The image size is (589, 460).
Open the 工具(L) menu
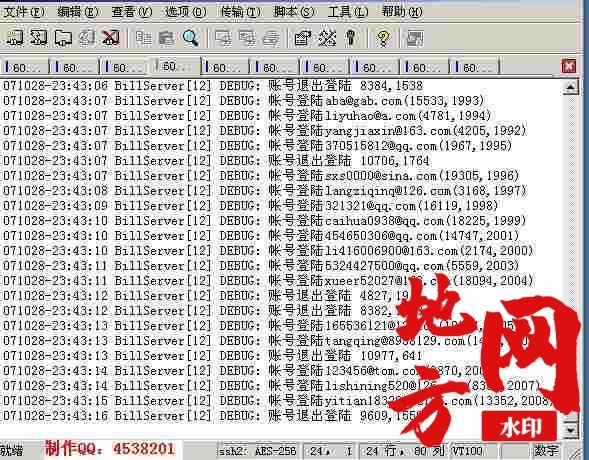(x=348, y=12)
